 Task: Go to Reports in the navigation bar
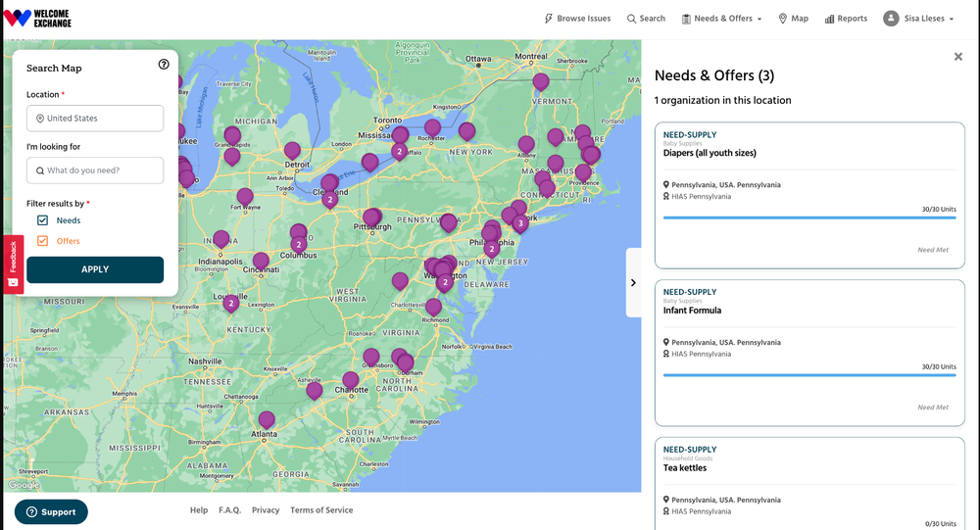846,19
